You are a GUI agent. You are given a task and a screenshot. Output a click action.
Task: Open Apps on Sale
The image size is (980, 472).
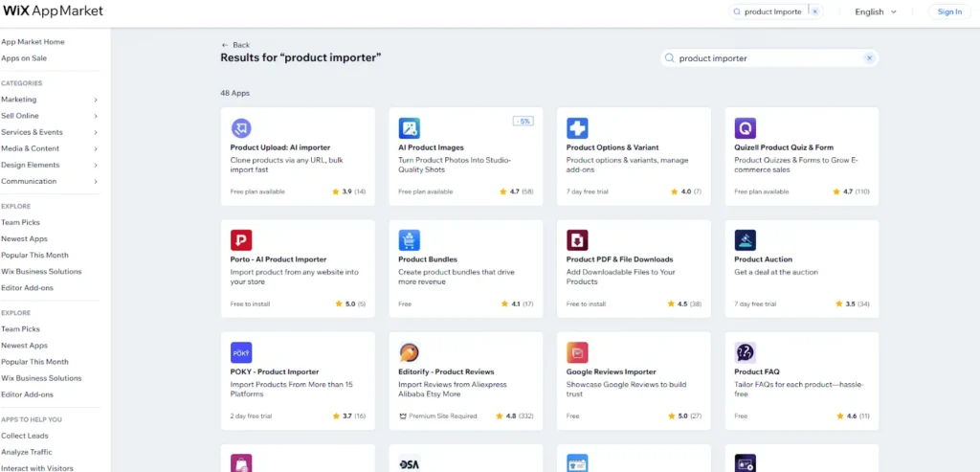[x=24, y=58]
